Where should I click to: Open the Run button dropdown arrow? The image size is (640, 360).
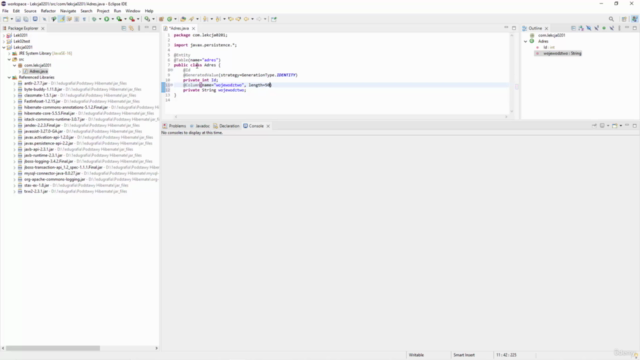(113, 19)
